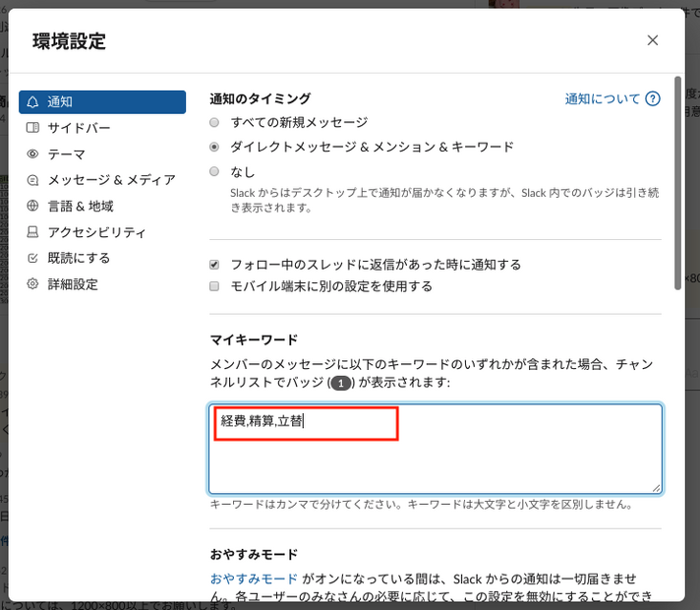Screen dimensions: 700x610
Task: Enable モバイル端末に別の設定を使用する checkbox
Action: click(215, 286)
